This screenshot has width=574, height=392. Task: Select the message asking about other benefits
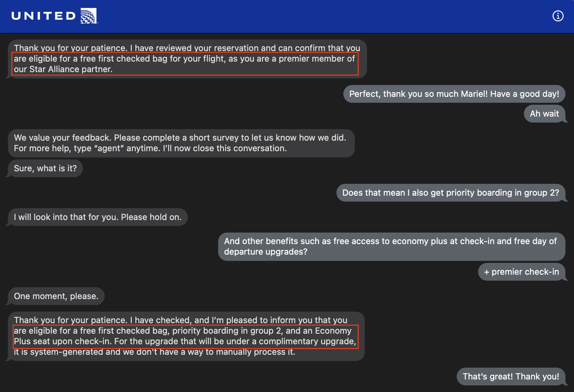click(x=391, y=246)
